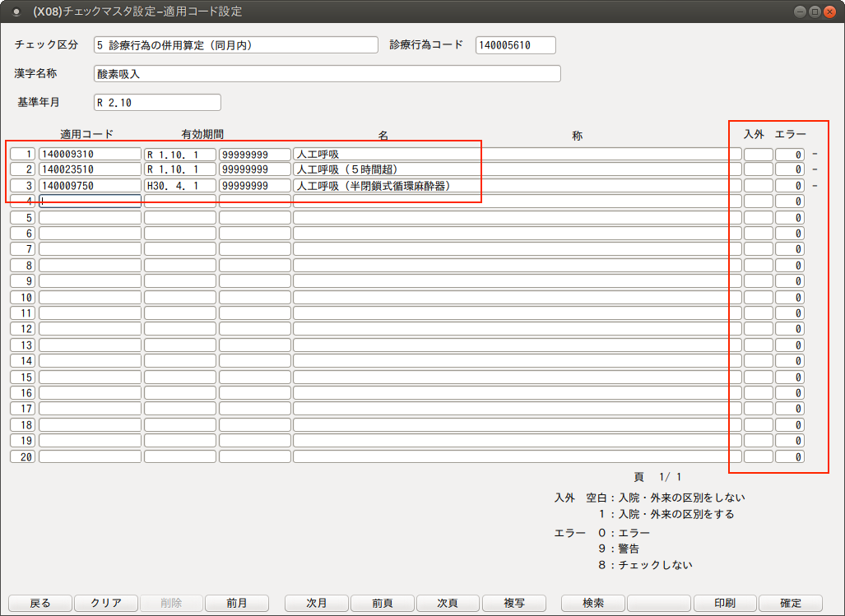Focus the 診療行為コード field

point(515,45)
